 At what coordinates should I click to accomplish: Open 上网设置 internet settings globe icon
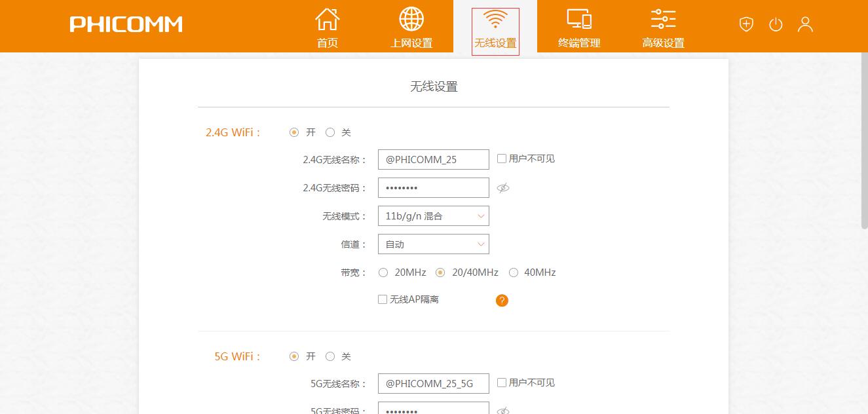coord(411,19)
